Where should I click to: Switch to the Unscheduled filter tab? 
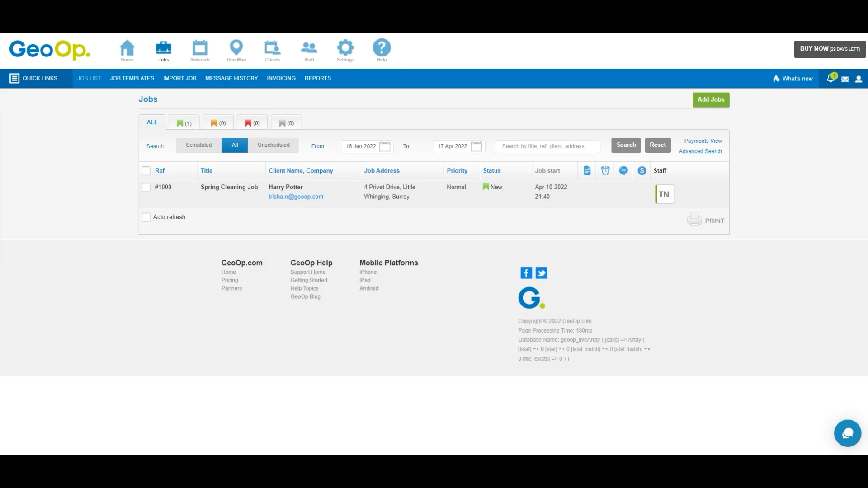pos(273,145)
